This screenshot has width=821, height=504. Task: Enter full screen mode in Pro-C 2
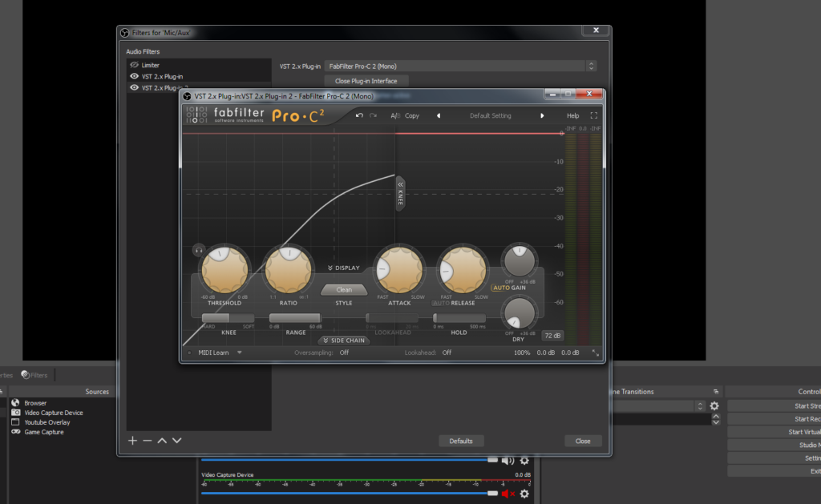[594, 115]
